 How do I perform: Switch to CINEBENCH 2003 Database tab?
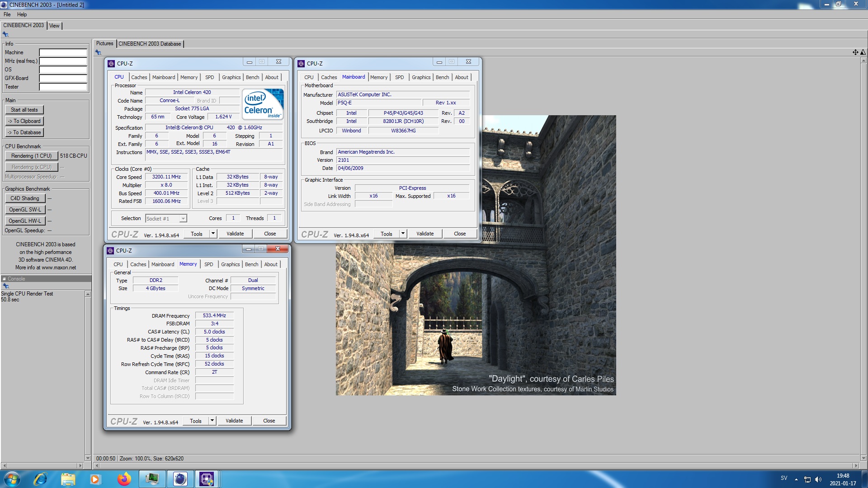[x=150, y=44]
